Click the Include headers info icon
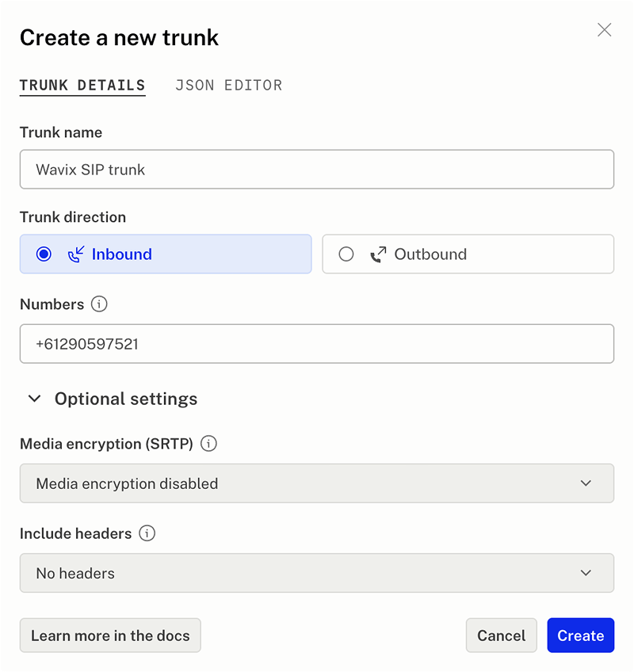Image resolution: width=634 pixels, height=672 pixels. 147,533
